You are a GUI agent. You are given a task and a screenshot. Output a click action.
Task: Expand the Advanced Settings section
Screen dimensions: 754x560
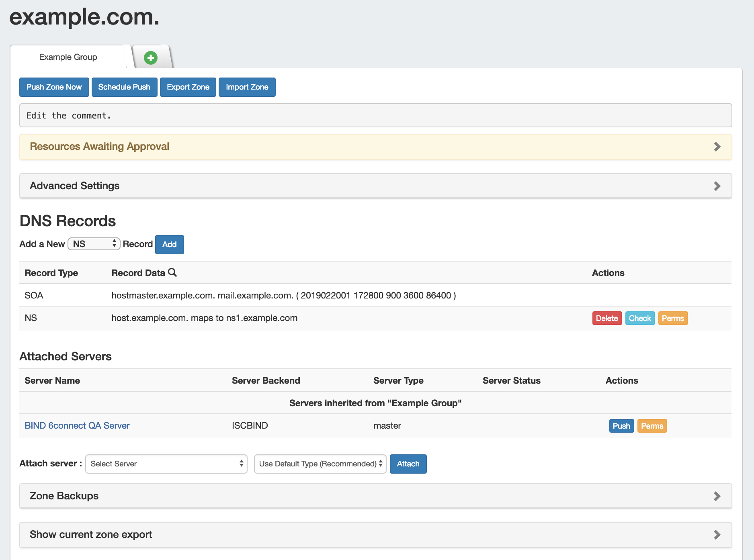pyautogui.click(x=375, y=186)
